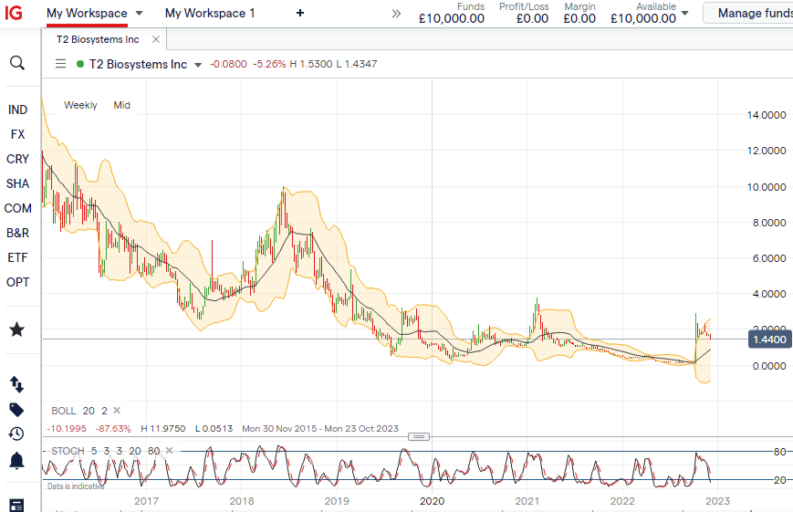Expand the Available funds dropdown arrow
The image size is (793, 512).
[685, 14]
